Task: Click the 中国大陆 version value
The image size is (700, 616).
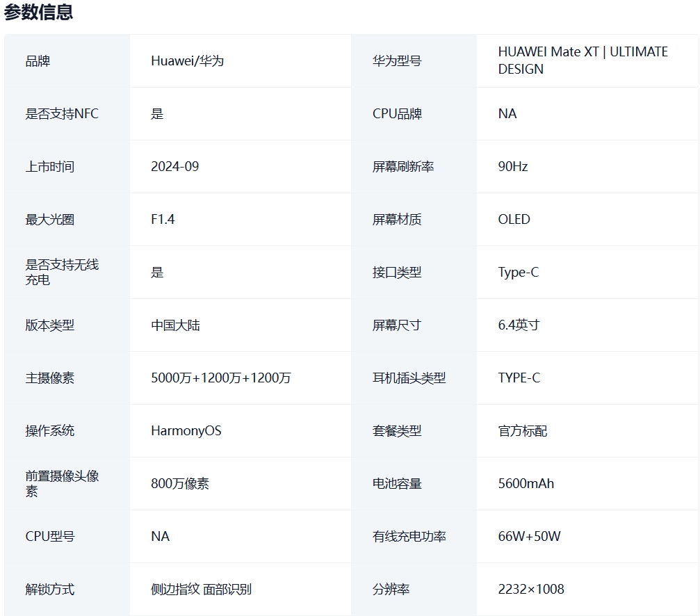Action: (x=175, y=325)
